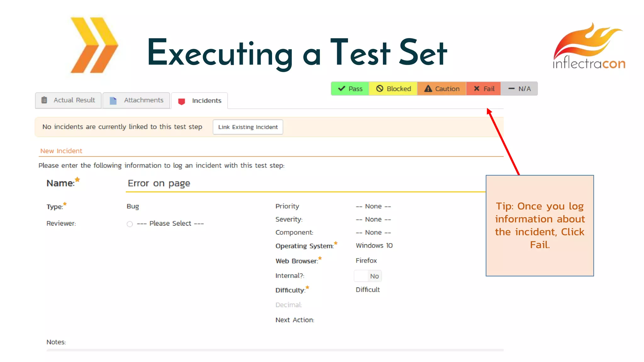Click the Difficulty label

pyautogui.click(x=291, y=290)
